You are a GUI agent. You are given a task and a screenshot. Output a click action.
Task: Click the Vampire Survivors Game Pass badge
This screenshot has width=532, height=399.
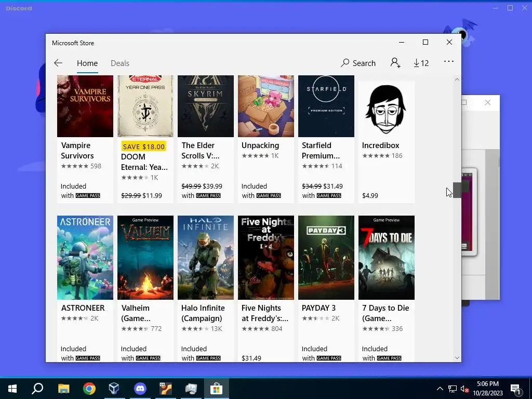click(87, 196)
